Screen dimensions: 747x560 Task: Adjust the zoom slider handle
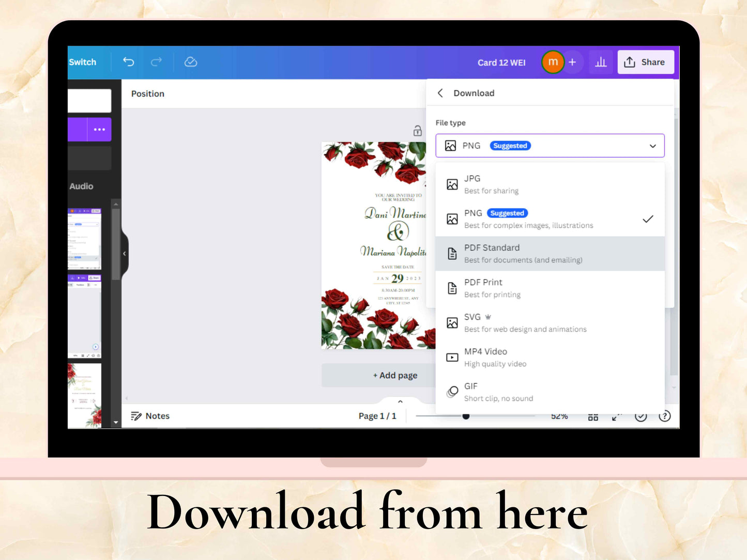[x=466, y=416]
